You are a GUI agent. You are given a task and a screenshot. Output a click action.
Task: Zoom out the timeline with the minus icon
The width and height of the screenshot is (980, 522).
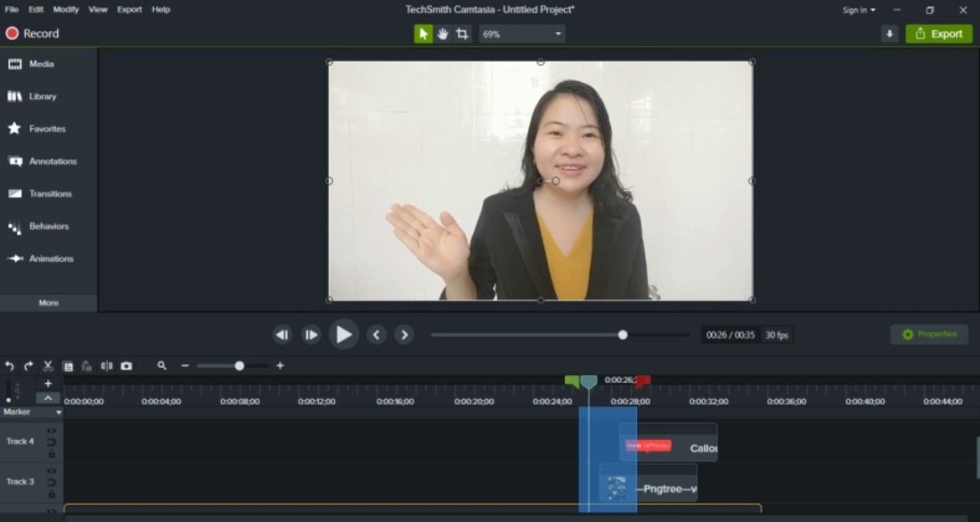coord(185,366)
